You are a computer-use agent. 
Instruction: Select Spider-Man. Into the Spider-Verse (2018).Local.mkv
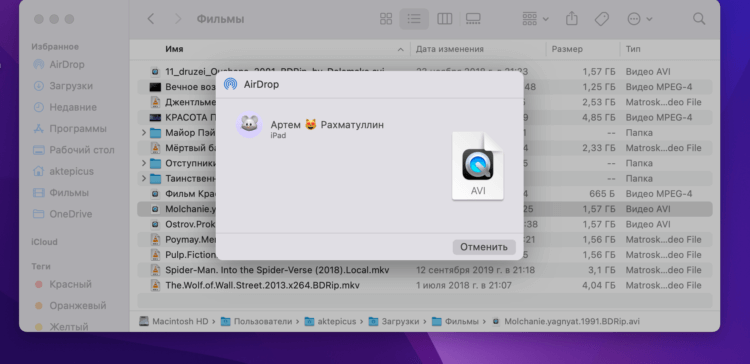tap(277, 270)
